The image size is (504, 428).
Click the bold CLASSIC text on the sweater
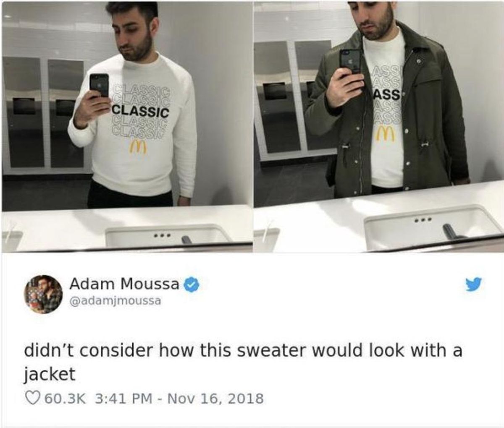click(x=141, y=112)
